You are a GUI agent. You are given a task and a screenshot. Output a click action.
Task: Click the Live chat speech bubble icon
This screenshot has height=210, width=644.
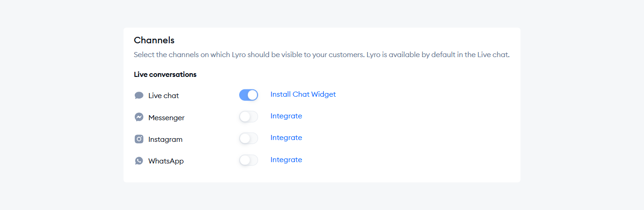coord(139,95)
